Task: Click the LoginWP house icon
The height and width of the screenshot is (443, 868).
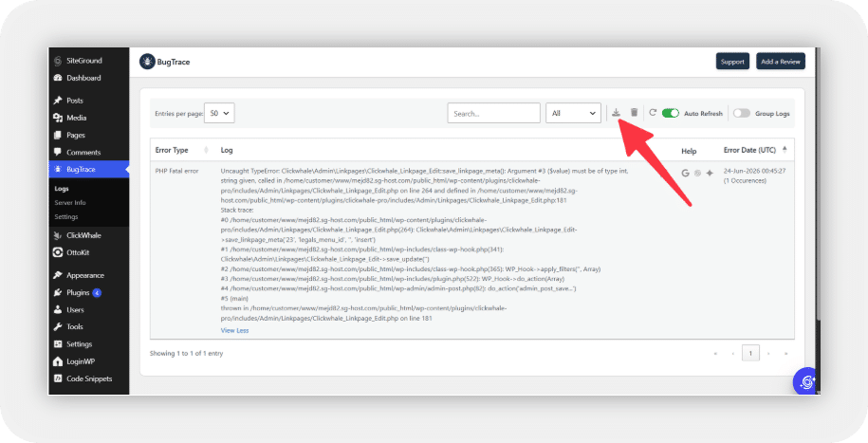Action: coord(58,361)
